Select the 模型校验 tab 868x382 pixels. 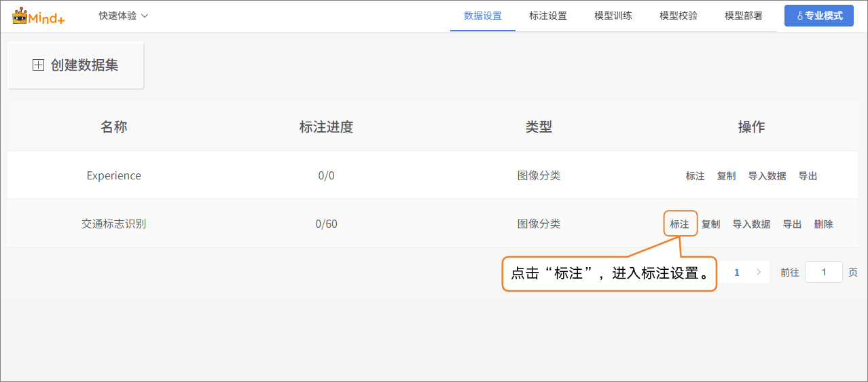[678, 16]
